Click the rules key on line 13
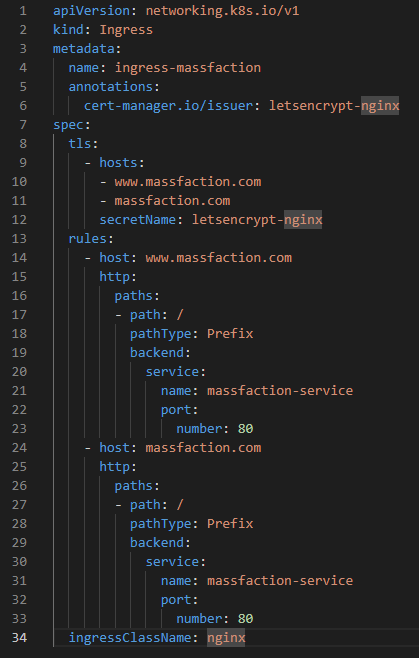 (87, 239)
